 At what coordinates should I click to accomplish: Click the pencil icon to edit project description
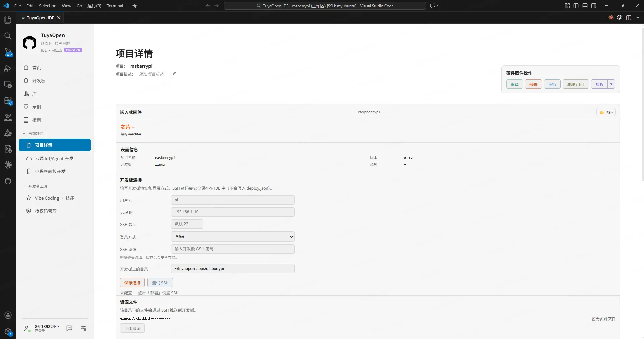(174, 74)
